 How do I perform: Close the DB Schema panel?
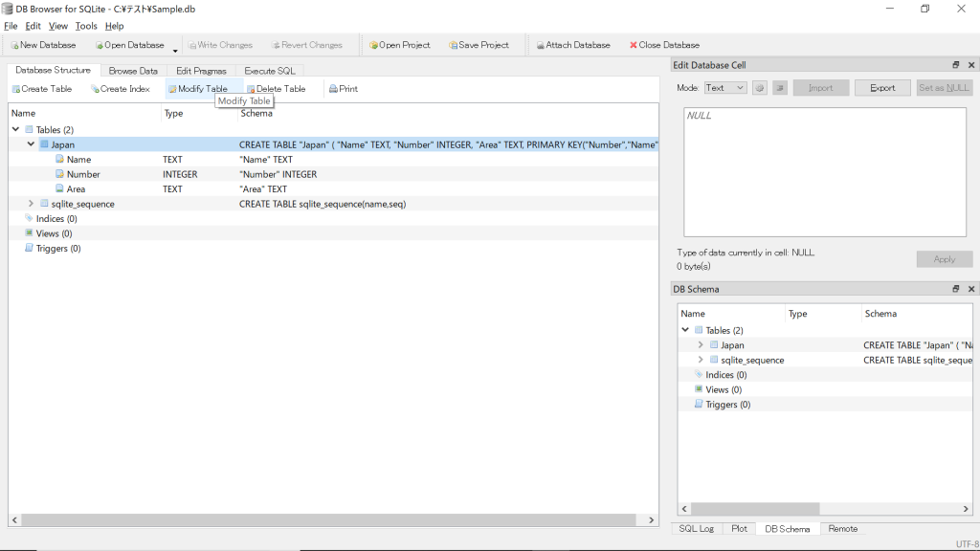(971, 289)
